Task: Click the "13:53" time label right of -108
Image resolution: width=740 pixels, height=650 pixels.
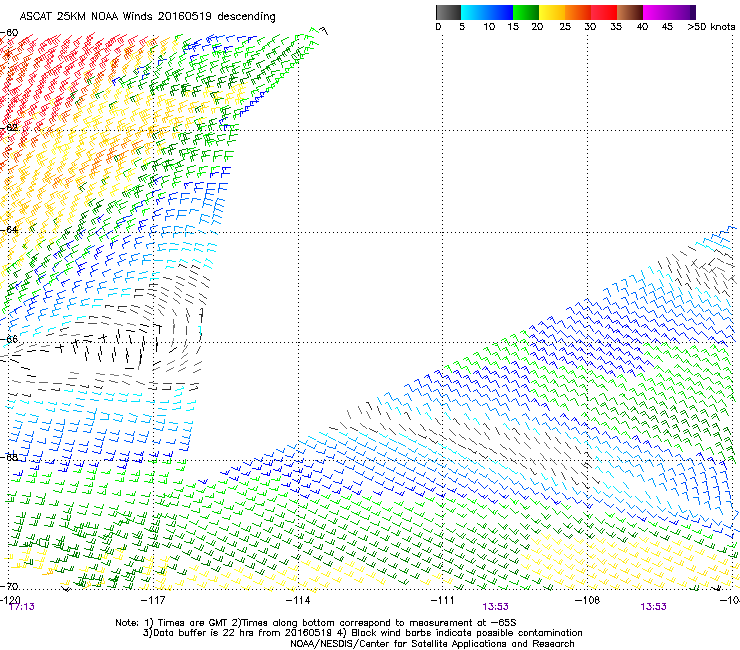Action: click(653, 607)
